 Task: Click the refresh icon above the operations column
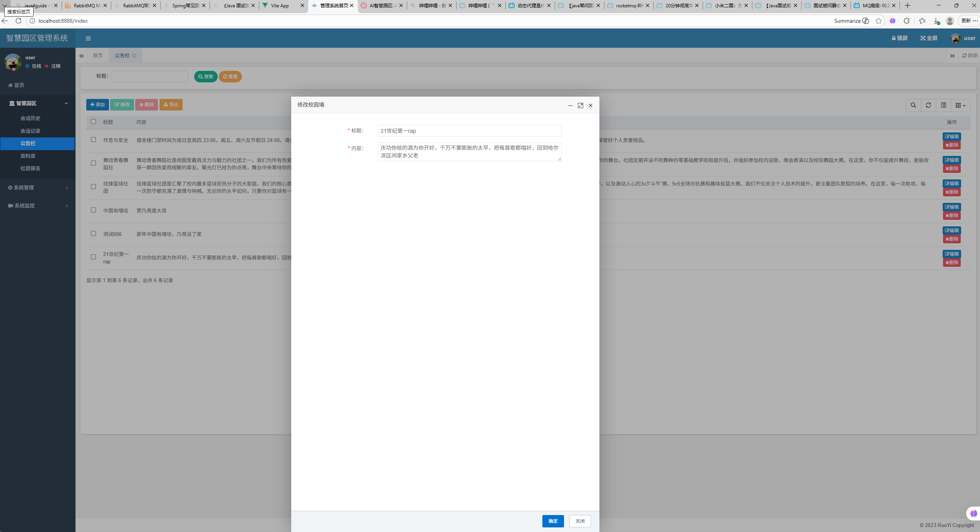coord(928,105)
